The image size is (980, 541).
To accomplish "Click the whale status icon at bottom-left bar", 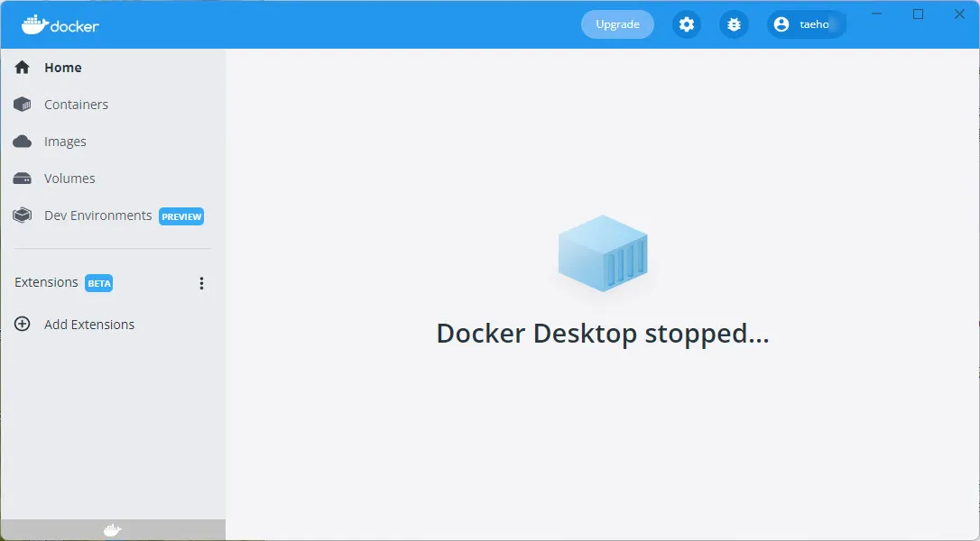I will (x=112, y=530).
